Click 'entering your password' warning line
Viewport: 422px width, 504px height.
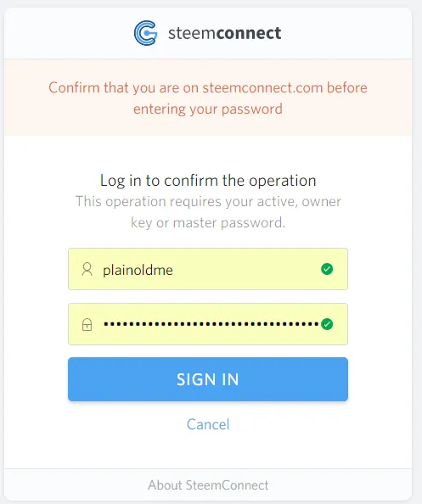208,109
